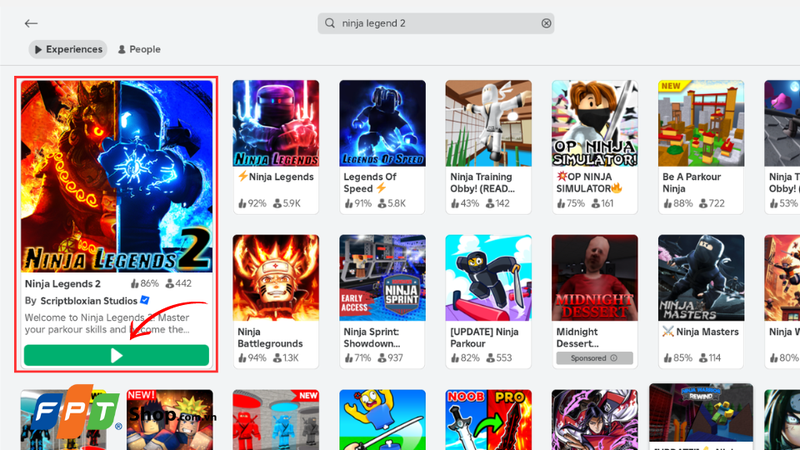Open the bottom-row yellow noob with sword thumbnail
This screenshot has height=450, width=800.
(x=383, y=420)
